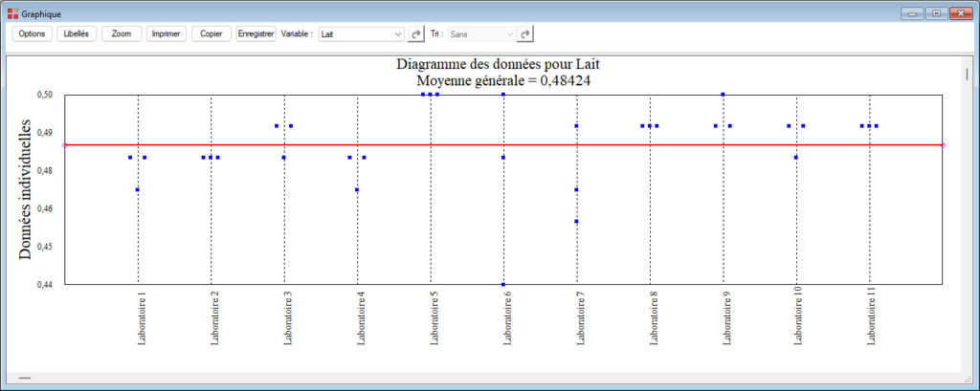Click the 0,44 y-axis value
Screen dimensions: 980x391
(46, 285)
